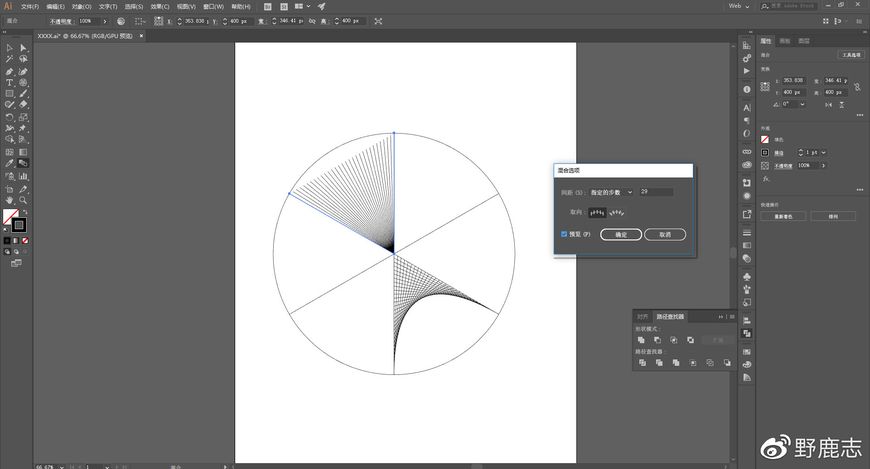The image size is (870, 469).
Task: Open the spacing type dropdown in Blend Options
Action: [x=611, y=192]
